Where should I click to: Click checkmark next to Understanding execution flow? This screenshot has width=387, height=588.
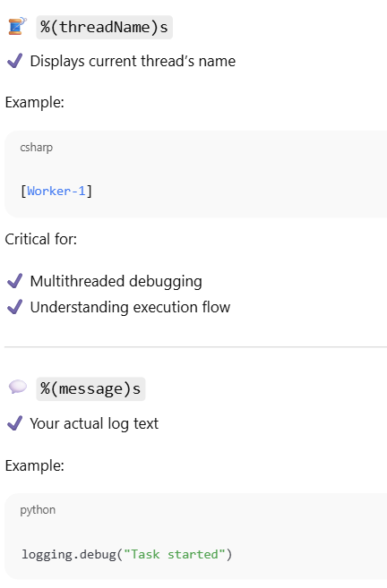(15, 307)
